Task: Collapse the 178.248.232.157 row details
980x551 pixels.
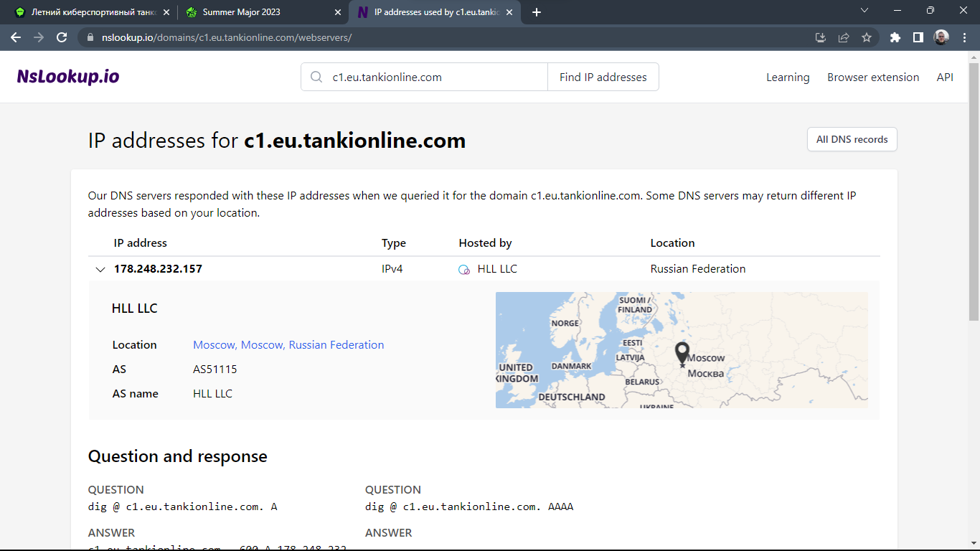Action: [x=100, y=270]
